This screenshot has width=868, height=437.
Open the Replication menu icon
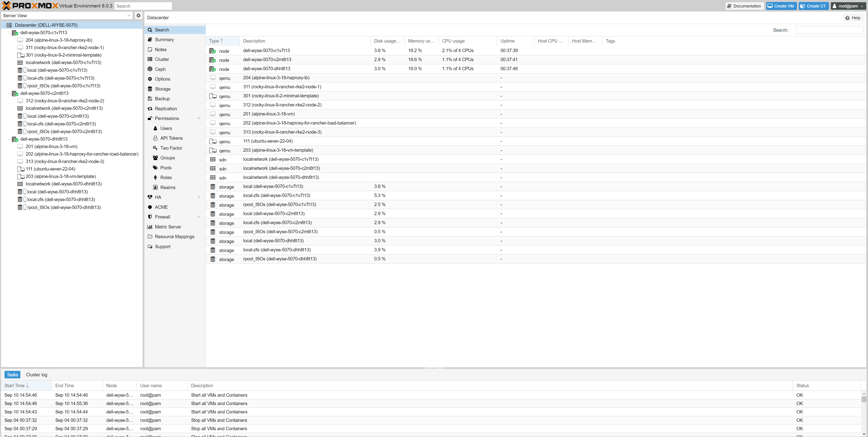coord(150,109)
